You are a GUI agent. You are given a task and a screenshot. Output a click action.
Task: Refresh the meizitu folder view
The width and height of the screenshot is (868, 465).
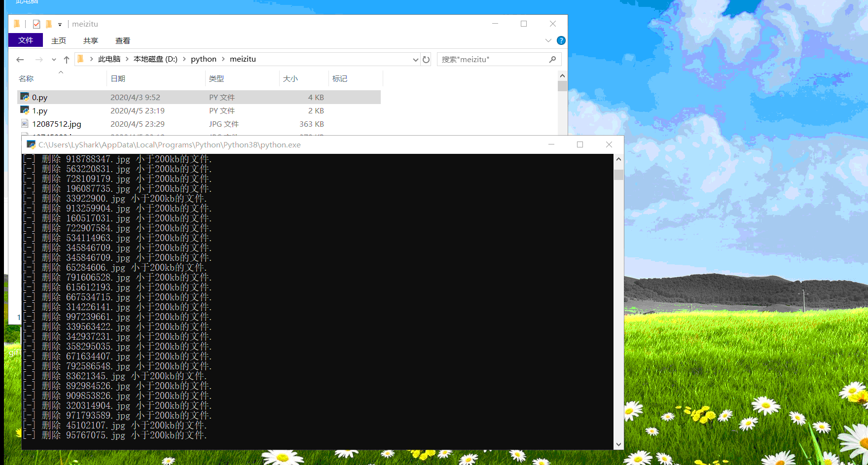point(426,60)
